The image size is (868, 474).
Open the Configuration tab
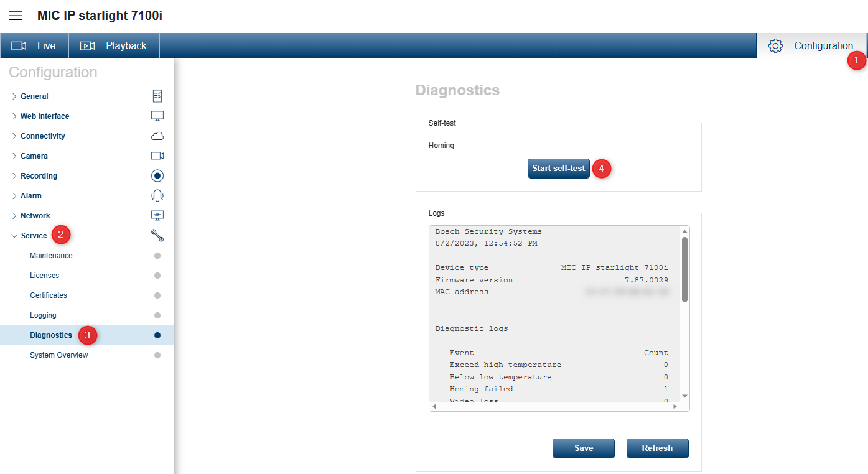click(x=811, y=45)
